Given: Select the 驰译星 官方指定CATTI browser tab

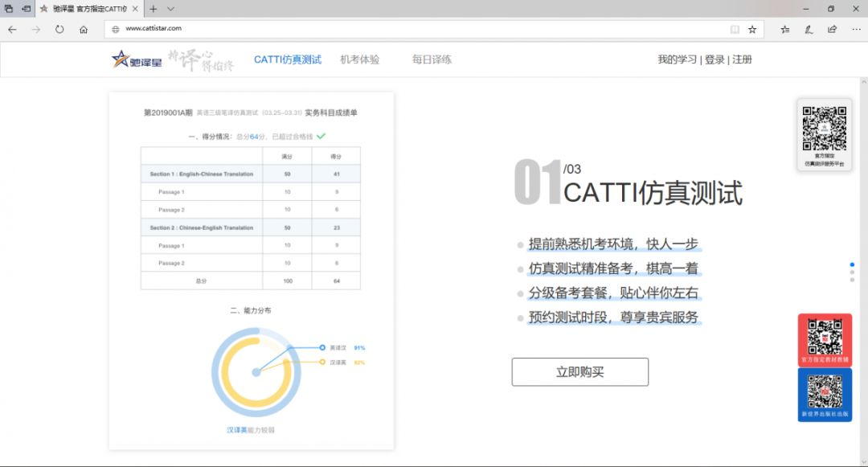Looking at the screenshot, I should coord(88,9).
